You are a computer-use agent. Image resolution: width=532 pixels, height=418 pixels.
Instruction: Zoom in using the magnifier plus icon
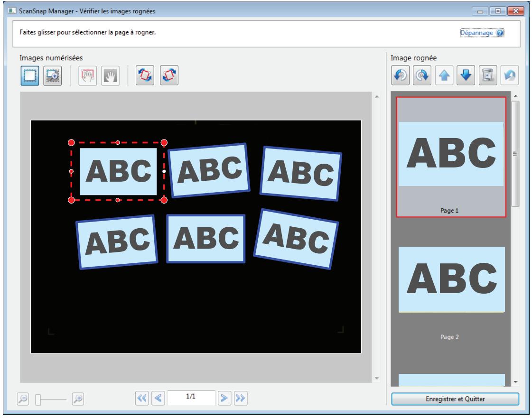click(x=78, y=399)
